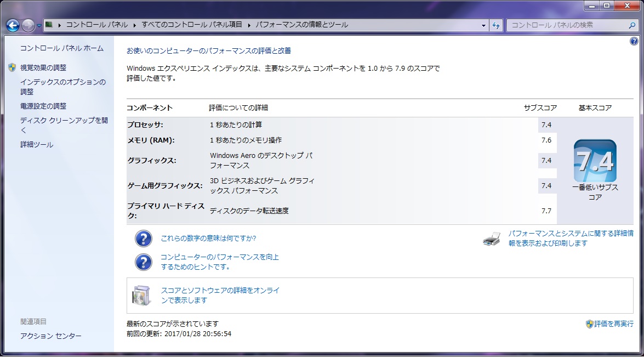Open address bar history dropdown
Image resolution: width=644 pixels, height=357 pixels.
(x=483, y=25)
